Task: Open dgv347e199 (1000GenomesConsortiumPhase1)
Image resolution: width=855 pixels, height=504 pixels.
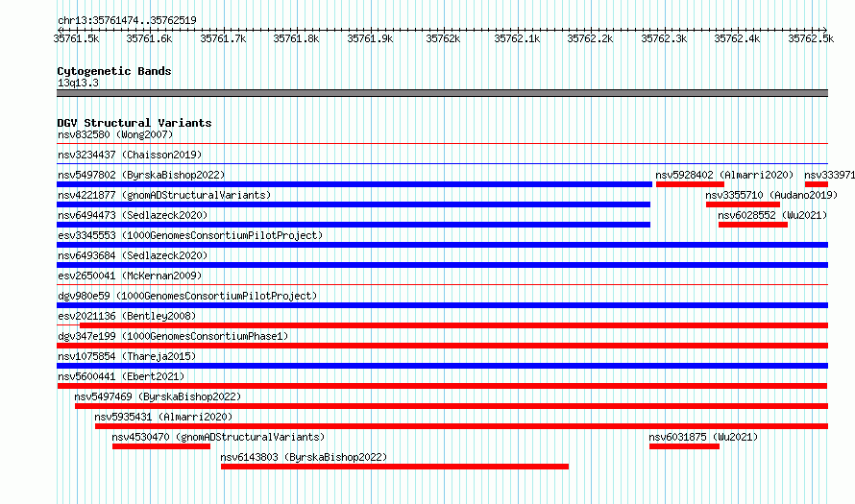Action: 173,336
